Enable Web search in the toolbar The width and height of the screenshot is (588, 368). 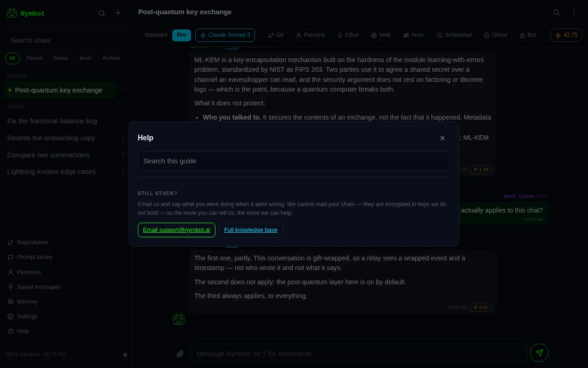pyautogui.click(x=381, y=35)
